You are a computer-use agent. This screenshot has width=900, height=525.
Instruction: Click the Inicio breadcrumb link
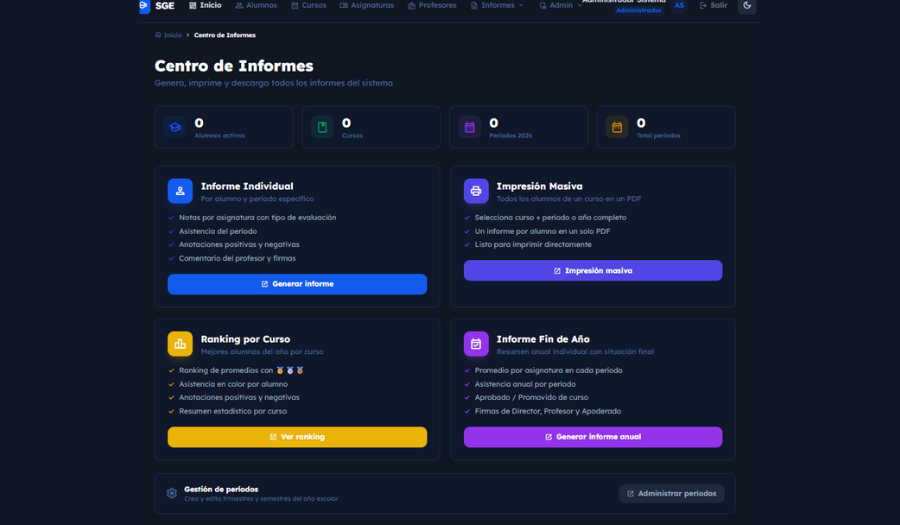coord(168,35)
